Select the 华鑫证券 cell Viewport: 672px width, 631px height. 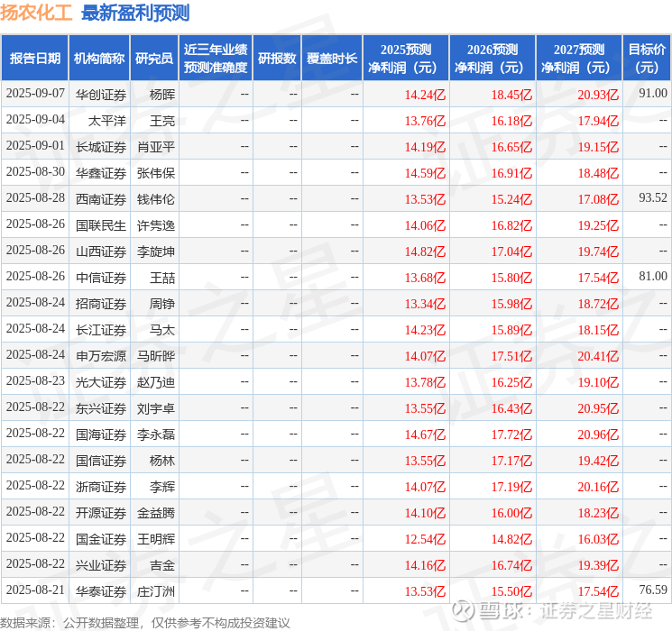(101, 173)
